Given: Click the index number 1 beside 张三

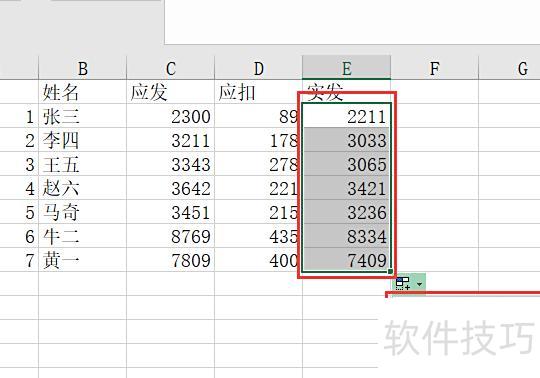Looking at the screenshot, I should click(30, 117).
